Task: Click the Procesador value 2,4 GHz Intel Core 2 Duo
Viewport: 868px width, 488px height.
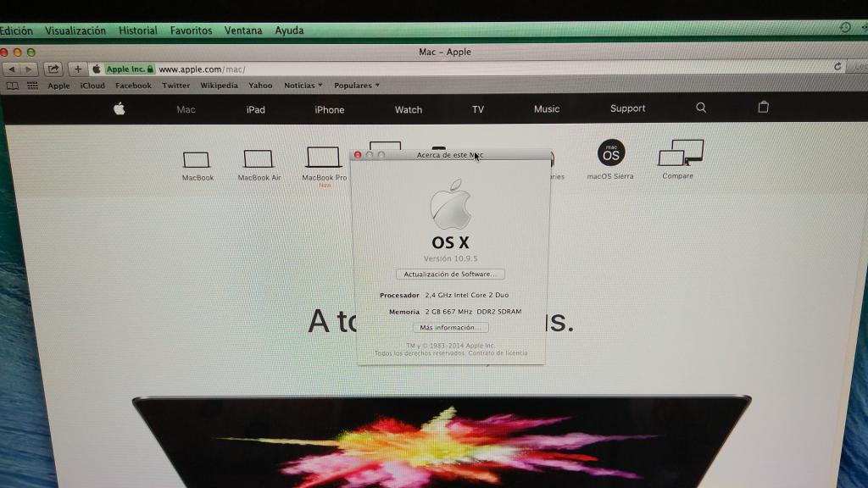Action: click(x=467, y=295)
